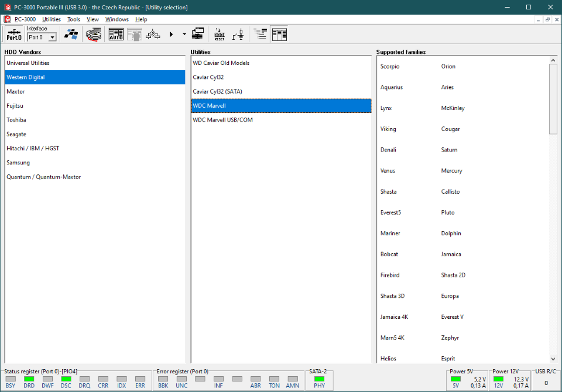The image size is (562, 392).
Task: Select Universal Utilities in HDD Vendors
Action: (x=95, y=63)
